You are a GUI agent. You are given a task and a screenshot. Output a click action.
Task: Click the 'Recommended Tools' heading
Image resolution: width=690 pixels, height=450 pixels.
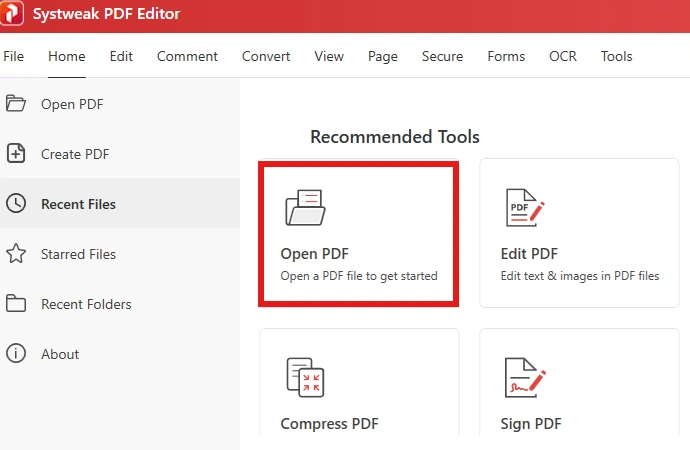[x=395, y=137]
